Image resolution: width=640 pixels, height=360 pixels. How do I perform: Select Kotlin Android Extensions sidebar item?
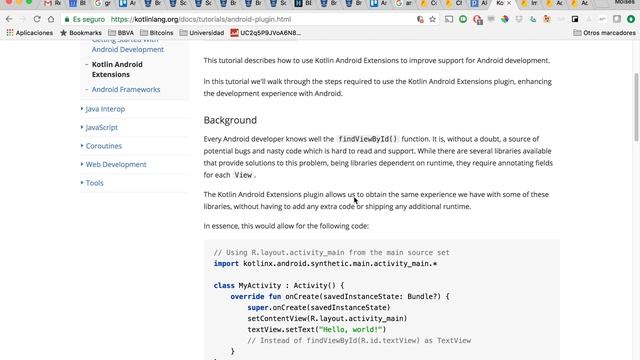pyautogui.click(x=117, y=69)
